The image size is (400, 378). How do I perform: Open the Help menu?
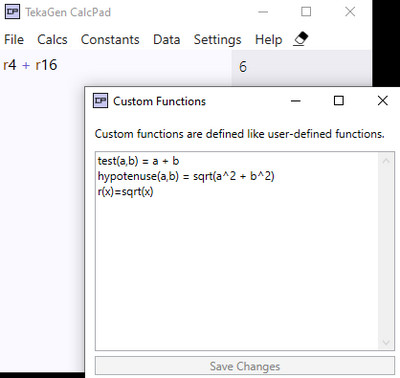click(x=269, y=40)
